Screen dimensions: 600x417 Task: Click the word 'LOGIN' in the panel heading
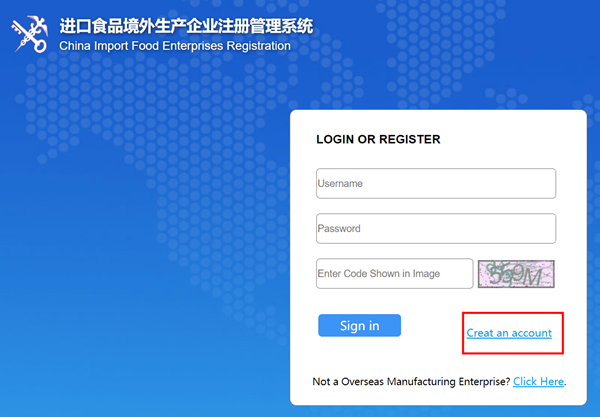[x=335, y=140]
